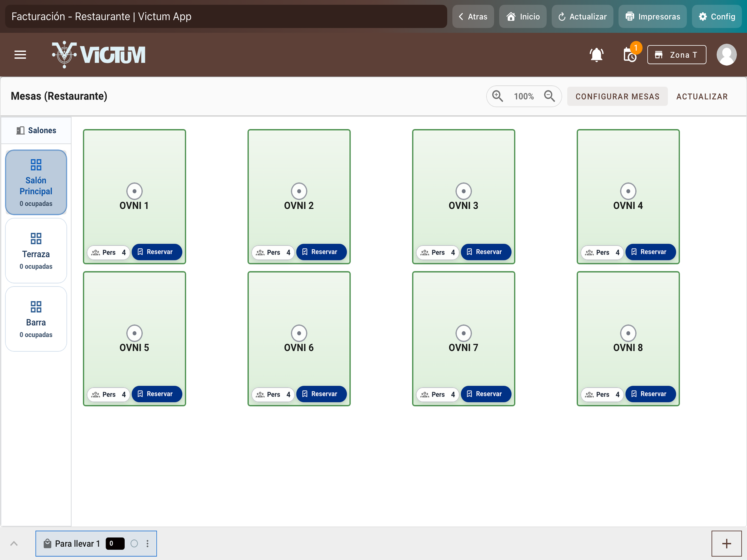Click Pers 4 chip on OVNI 6

[273, 395]
